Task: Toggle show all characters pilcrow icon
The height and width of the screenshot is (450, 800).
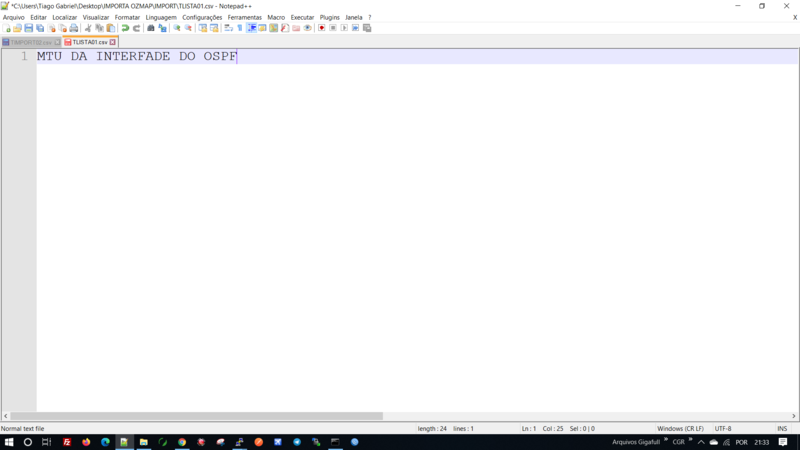Action: pos(240,28)
